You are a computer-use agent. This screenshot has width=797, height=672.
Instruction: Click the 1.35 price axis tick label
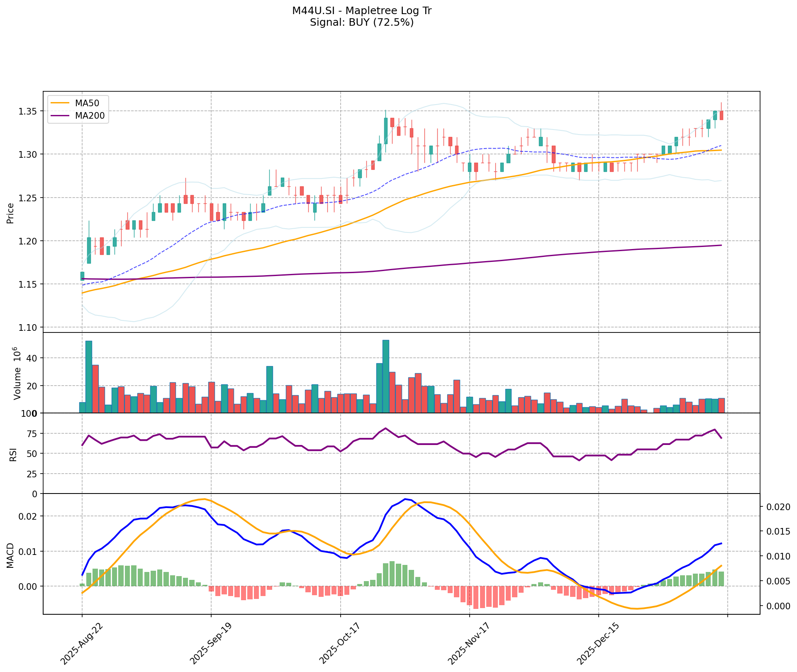[27, 111]
